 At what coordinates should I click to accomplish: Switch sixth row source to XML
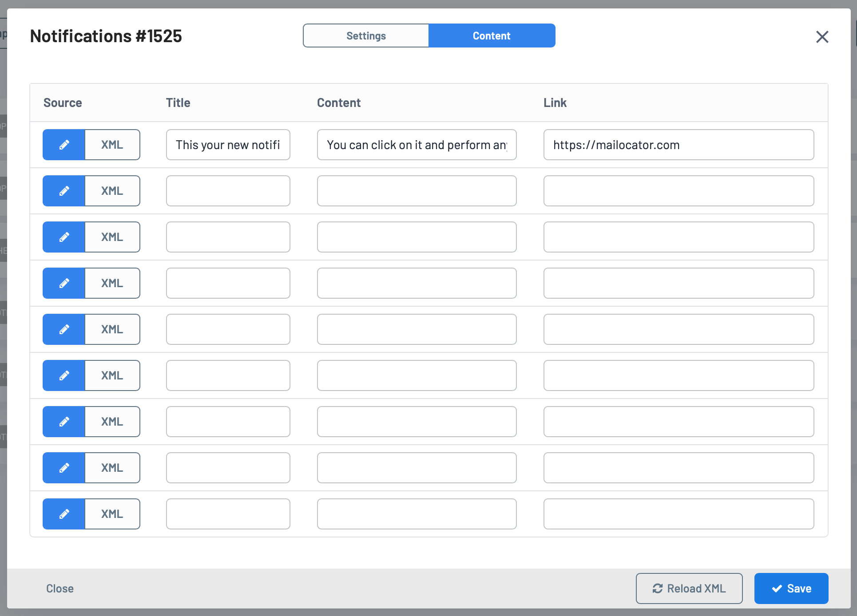[112, 375]
